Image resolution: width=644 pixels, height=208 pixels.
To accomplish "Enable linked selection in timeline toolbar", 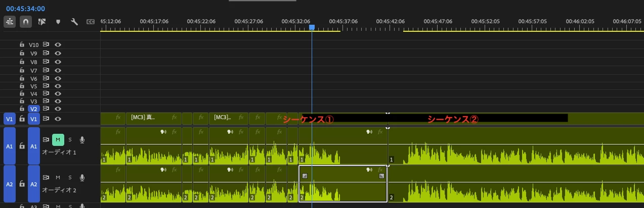I will coord(41,22).
